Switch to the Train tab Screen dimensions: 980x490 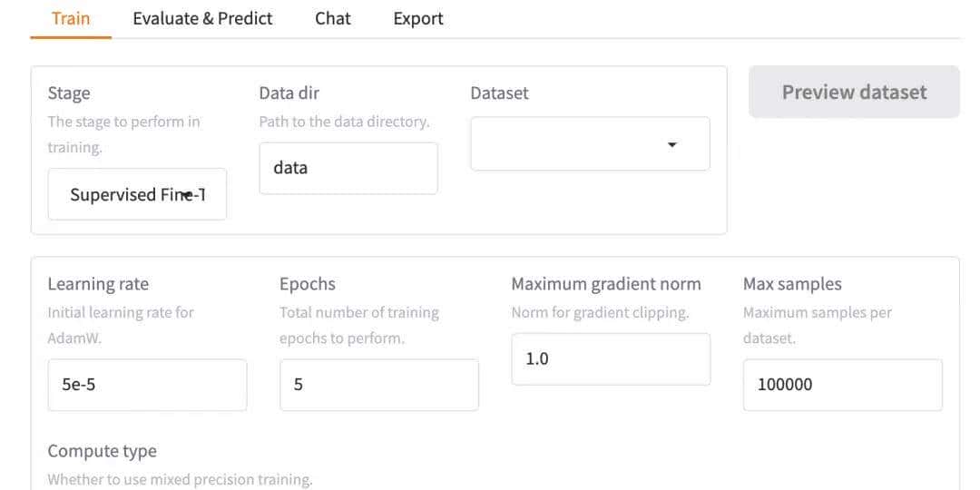click(x=71, y=18)
